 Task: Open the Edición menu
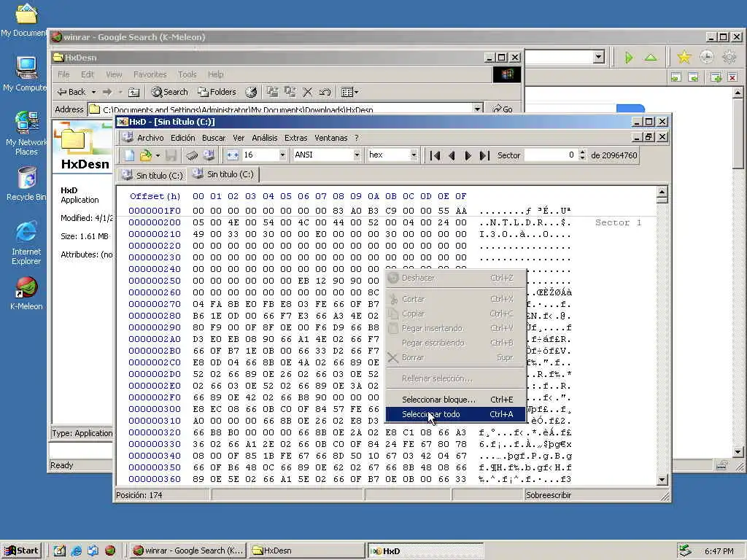(x=182, y=138)
